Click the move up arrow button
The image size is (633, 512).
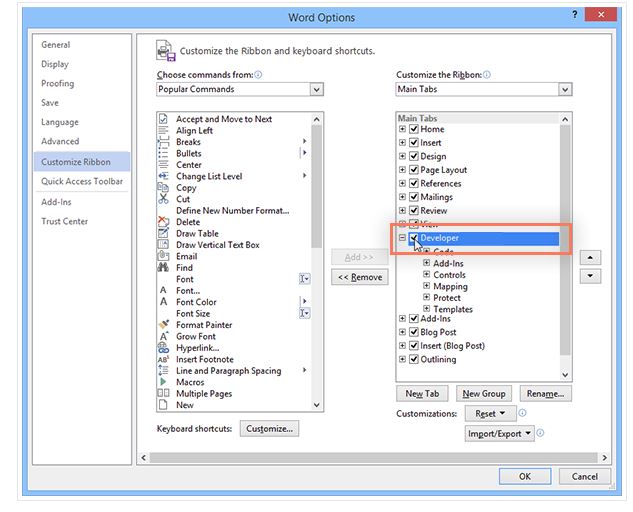point(590,257)
